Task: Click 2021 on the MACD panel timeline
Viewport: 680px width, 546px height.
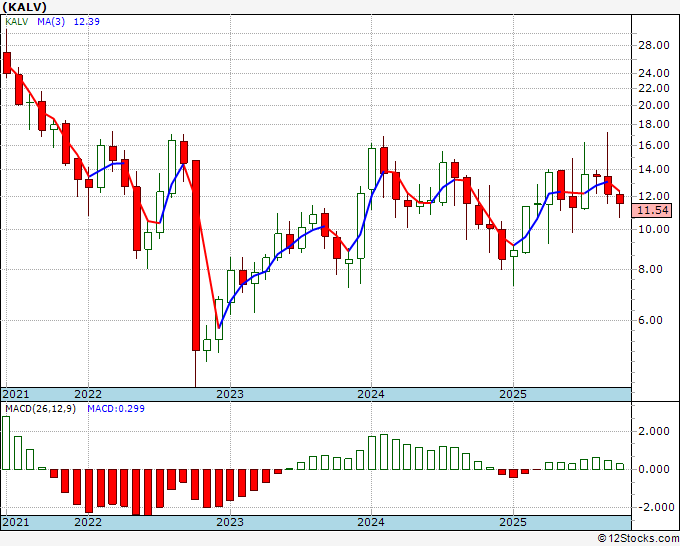Action: (x=16, y=522)
